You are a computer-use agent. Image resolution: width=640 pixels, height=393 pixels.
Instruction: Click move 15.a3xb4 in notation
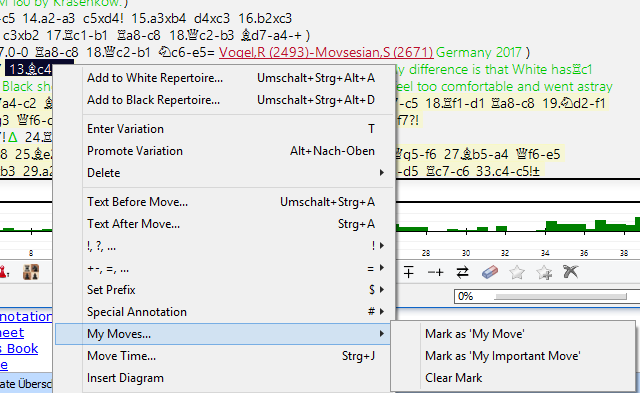point(158,18)
